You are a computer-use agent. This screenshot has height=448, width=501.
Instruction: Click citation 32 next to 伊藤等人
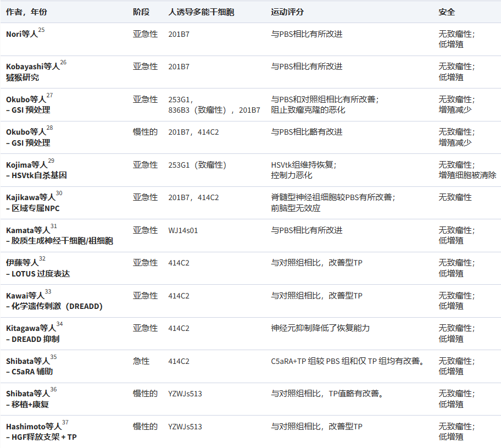(x=42, y=259)
